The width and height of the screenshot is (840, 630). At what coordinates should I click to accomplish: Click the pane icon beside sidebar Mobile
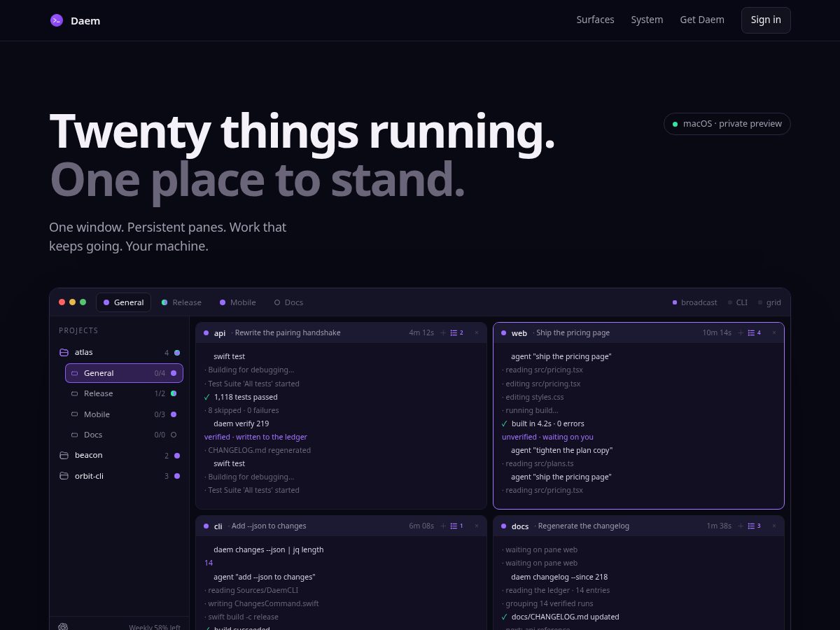(x=75, y=414)
